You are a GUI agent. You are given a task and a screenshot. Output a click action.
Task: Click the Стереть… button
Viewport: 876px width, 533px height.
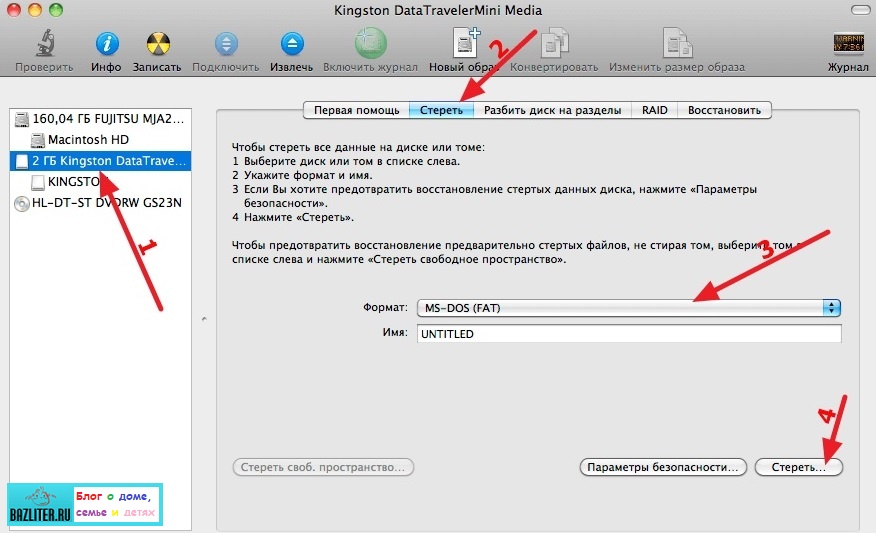(x=798, y=467)
